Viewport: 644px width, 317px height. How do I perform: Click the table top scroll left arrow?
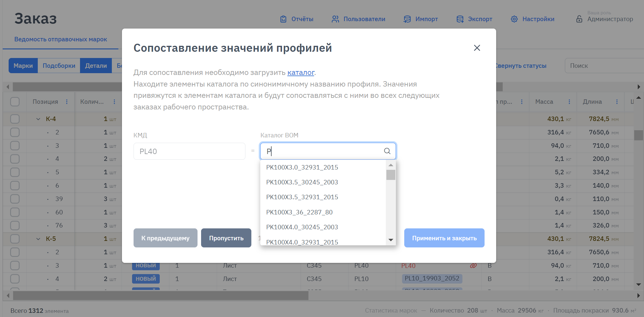click(x=8, y=87)
